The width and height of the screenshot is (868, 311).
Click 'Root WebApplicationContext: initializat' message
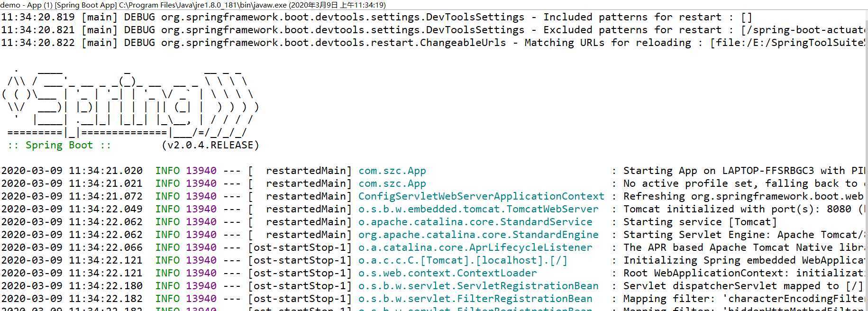point(744,273)
